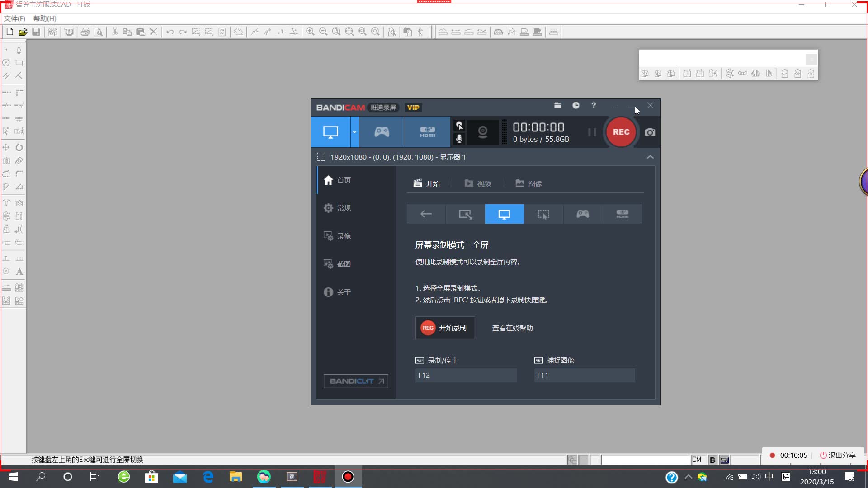Toggle the webcam overlay in Bandicam
This screenshot has height=488, width=868.
tap(482, 132)
